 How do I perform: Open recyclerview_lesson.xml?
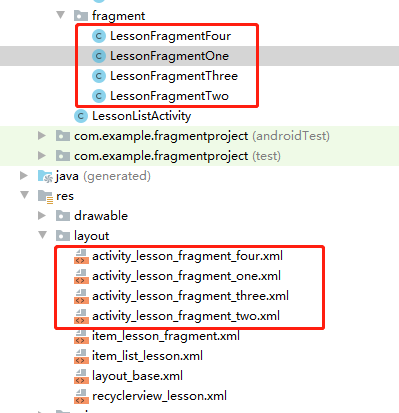tap(159, 396)
